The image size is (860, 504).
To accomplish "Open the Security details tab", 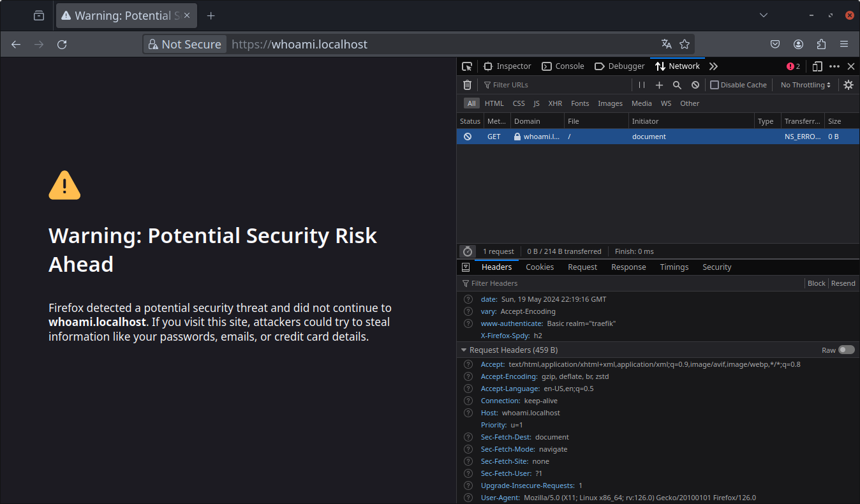I will click(x=716, y=267).
